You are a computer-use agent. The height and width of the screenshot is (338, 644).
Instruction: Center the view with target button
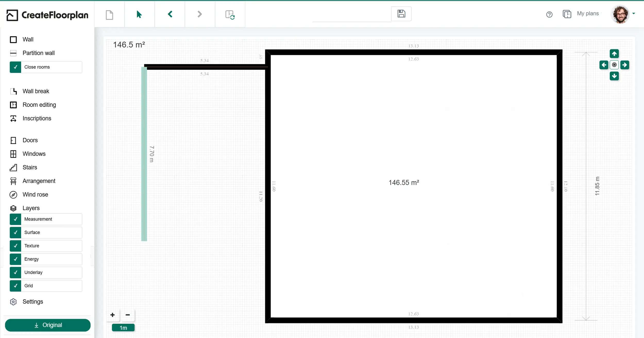tap(614, 65)
